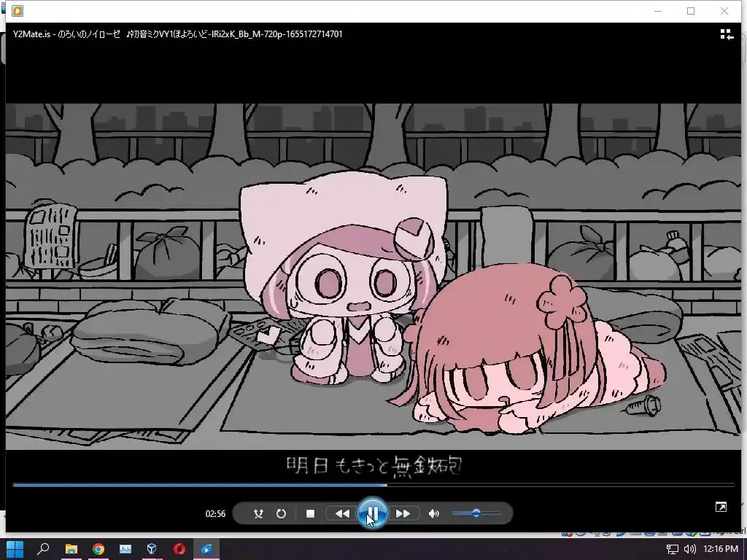The height and width of the screenshot is (560, 747).
Task: Switch to Library view
Action: tap(727, 34)
